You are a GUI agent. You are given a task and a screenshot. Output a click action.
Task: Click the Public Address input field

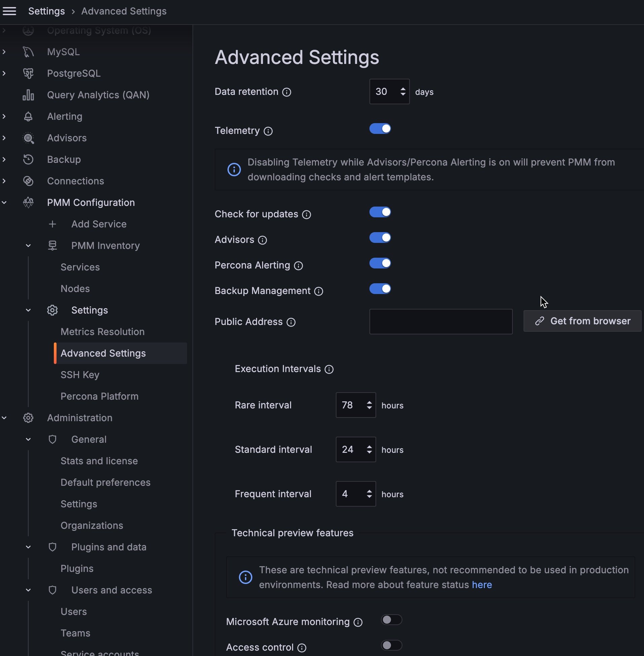[440, 322]
